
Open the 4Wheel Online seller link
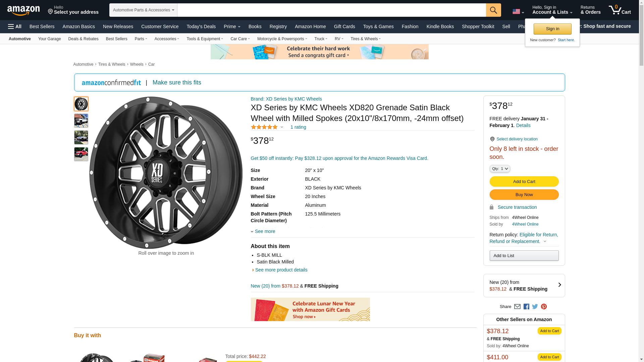[x=525, y=224]
